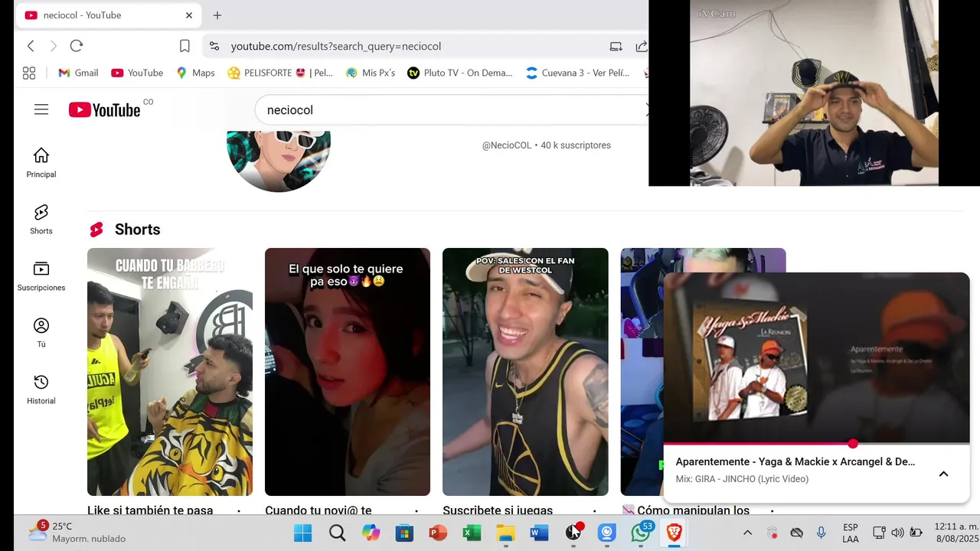The image size is (980, 551).
Task: Play the "El que solo te quiere" short
Action: [348, 372]
